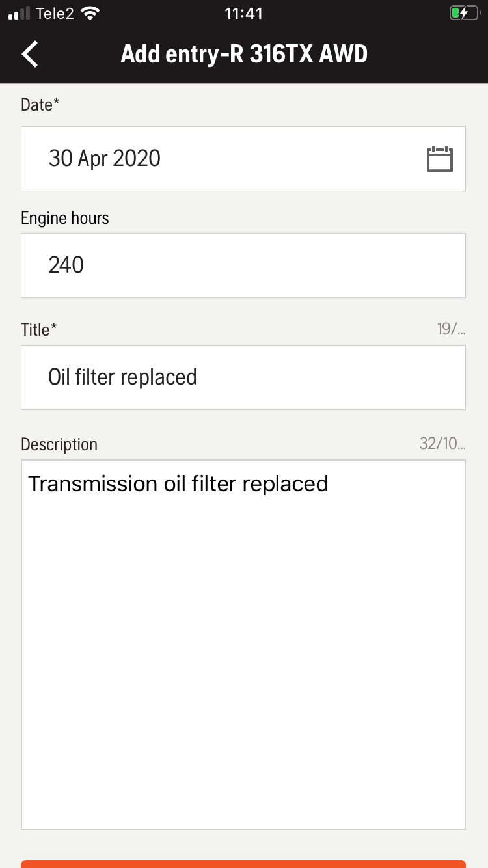Tap the Wi-Fi status icon
The image size is (488, 868).
coord(90,14)
